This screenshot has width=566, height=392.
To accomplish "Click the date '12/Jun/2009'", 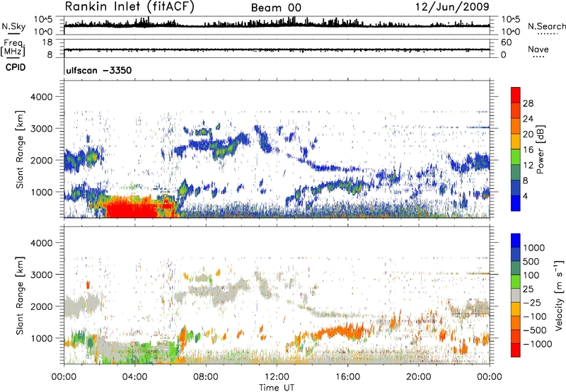I will tap(452, 6).
